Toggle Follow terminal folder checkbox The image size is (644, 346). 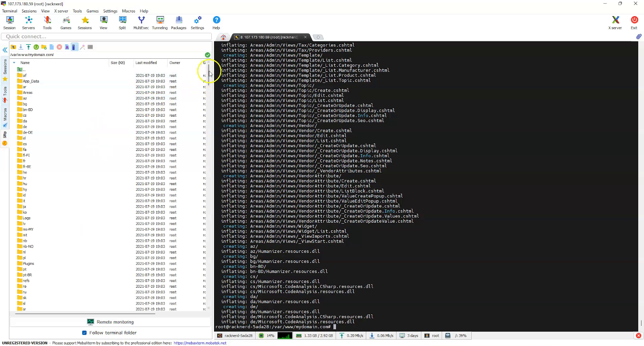tap(84, 333)
